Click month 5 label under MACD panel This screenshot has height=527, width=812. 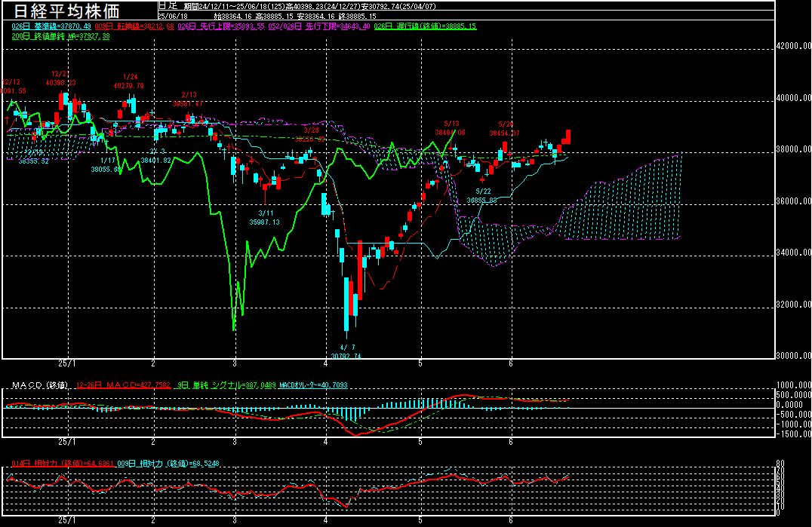[420, 443]
